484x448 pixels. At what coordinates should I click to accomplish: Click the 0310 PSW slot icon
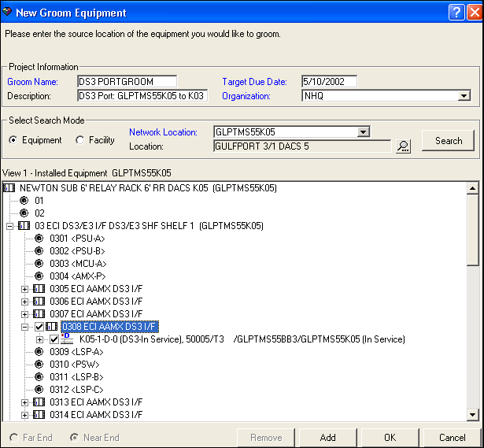coord(39,365)
